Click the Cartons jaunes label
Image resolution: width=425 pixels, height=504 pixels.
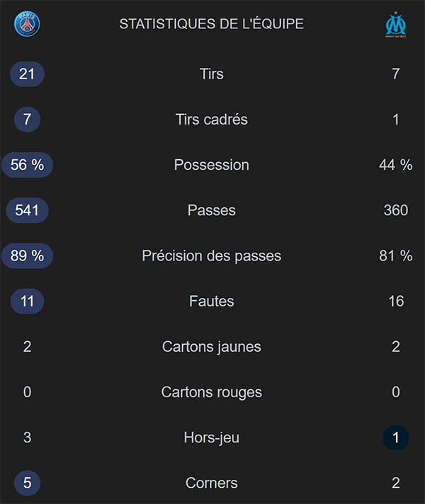point(211,347)
